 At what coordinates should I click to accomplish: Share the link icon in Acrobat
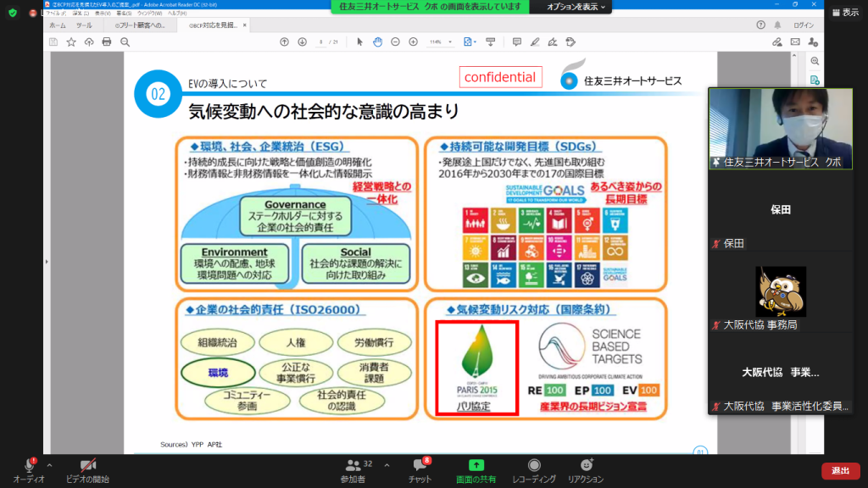[x=777, y=42]
